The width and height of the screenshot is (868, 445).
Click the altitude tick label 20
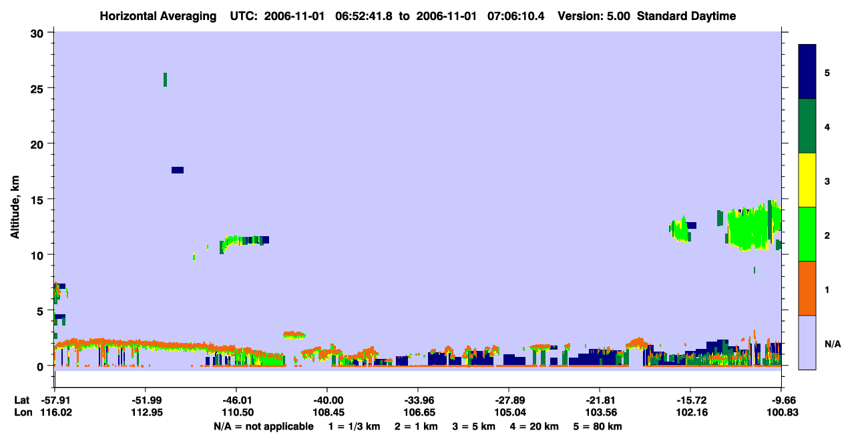39,143
